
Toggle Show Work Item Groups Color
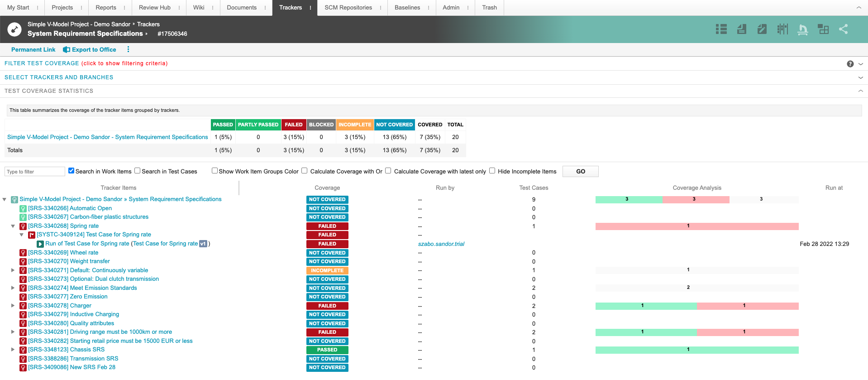point(215,171)
